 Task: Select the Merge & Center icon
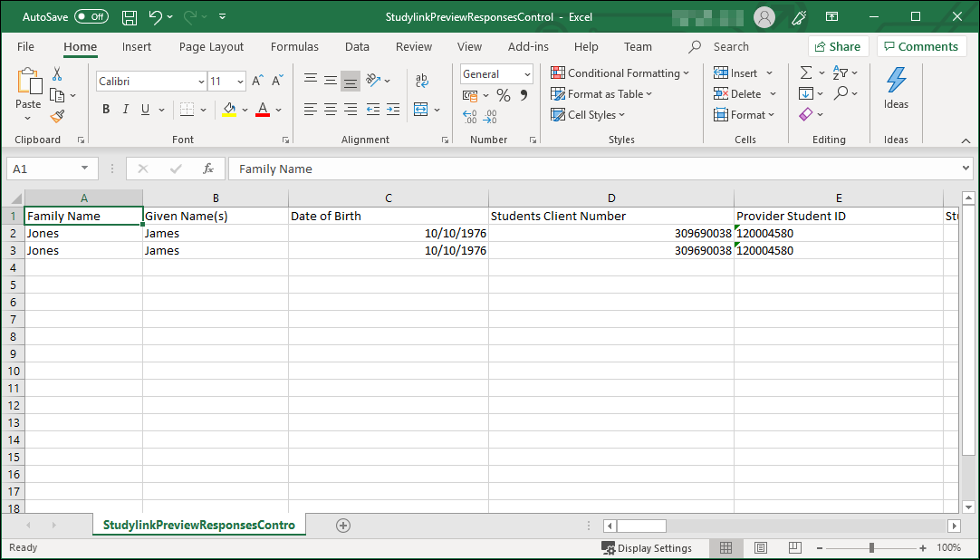pos(419,109)
